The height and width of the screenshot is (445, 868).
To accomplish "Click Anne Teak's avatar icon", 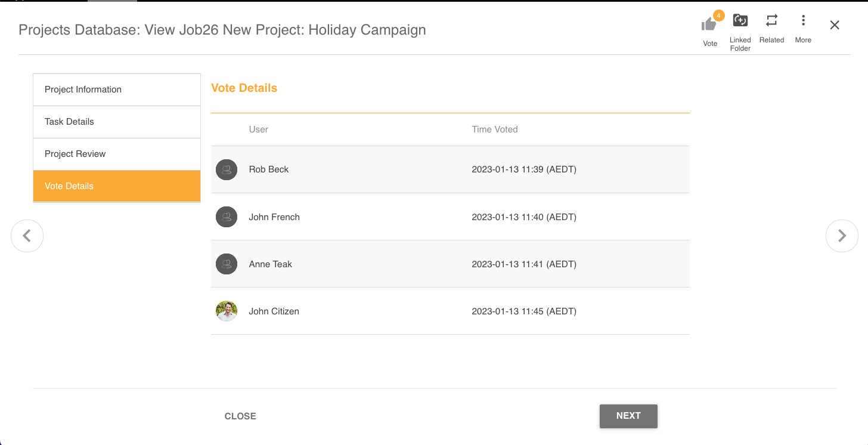I will 227,264.
